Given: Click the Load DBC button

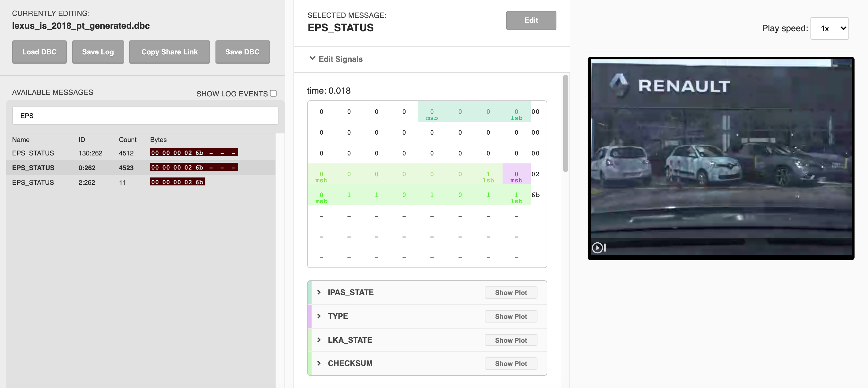Looking at the screenshot, I should coord(39,52).
